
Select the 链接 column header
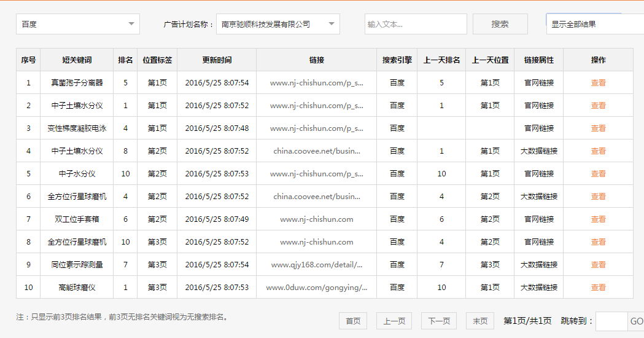pyautogui.click(x=317, y=60)
